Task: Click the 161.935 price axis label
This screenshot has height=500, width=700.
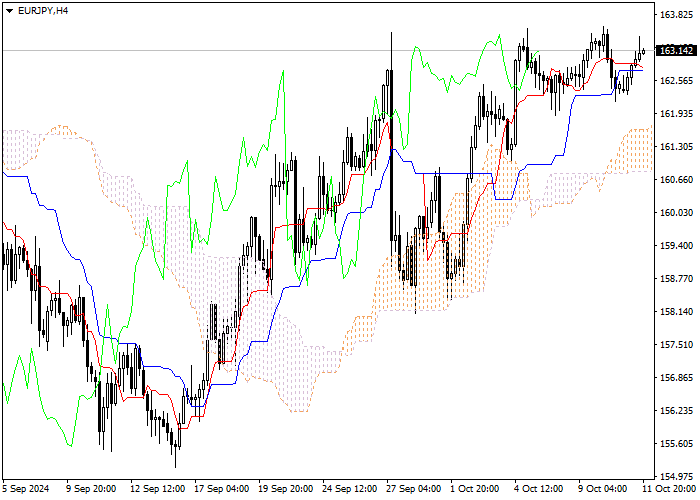Action: [676, 113]
